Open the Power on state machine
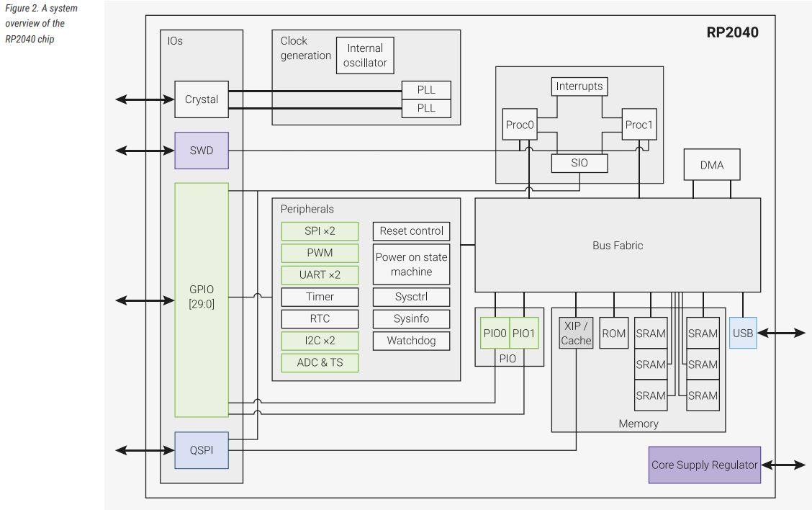Image resolution: width=812 pixels, height=510 pixels. 411,264
